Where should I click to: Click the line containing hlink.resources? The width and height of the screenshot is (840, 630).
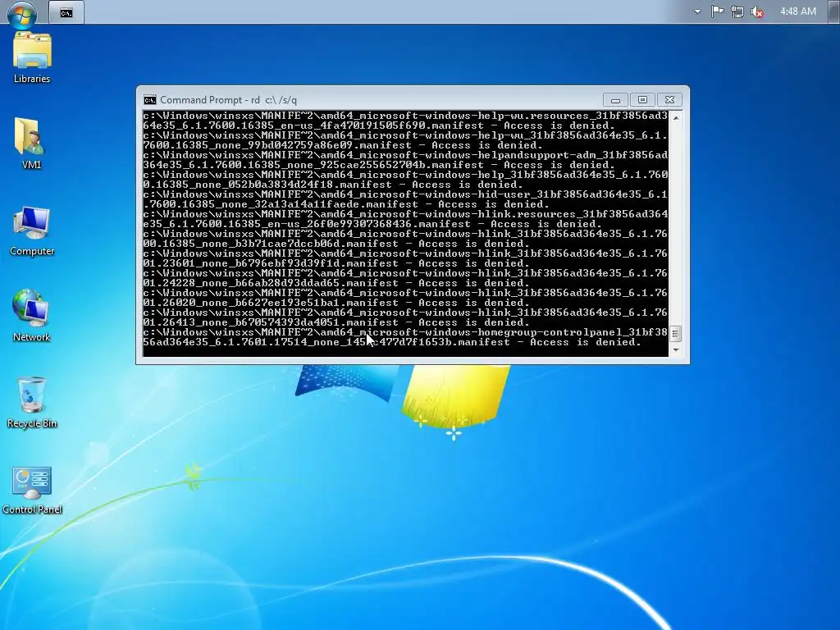[x=405, y=214]
